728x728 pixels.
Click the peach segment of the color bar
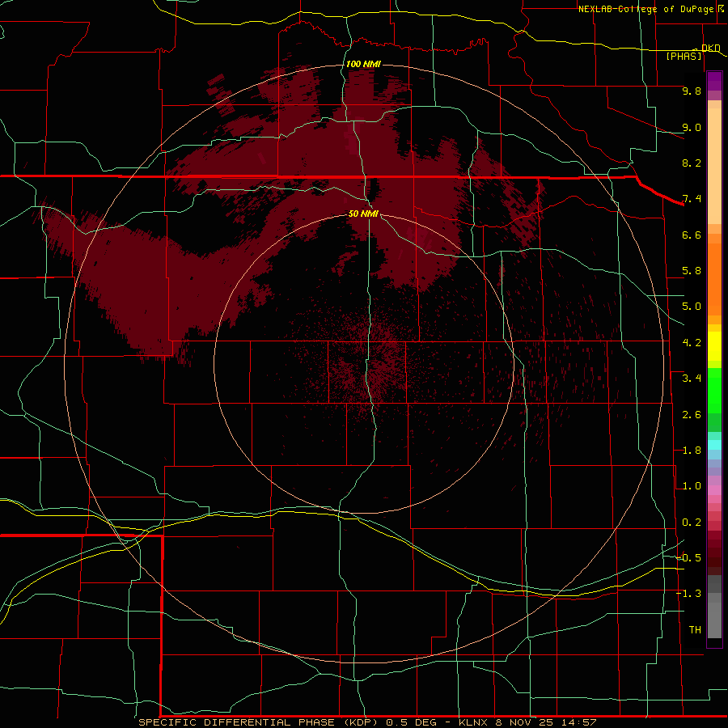click(x=714, y=166)
